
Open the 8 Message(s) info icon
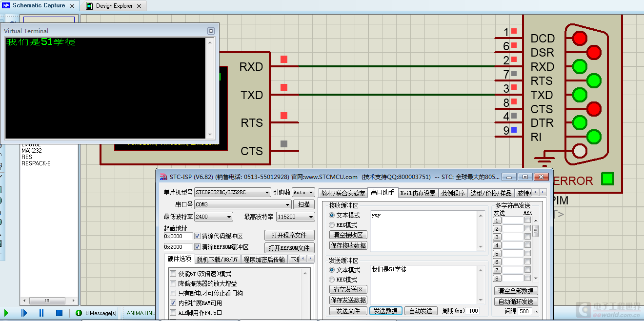[x=79, y=313]
